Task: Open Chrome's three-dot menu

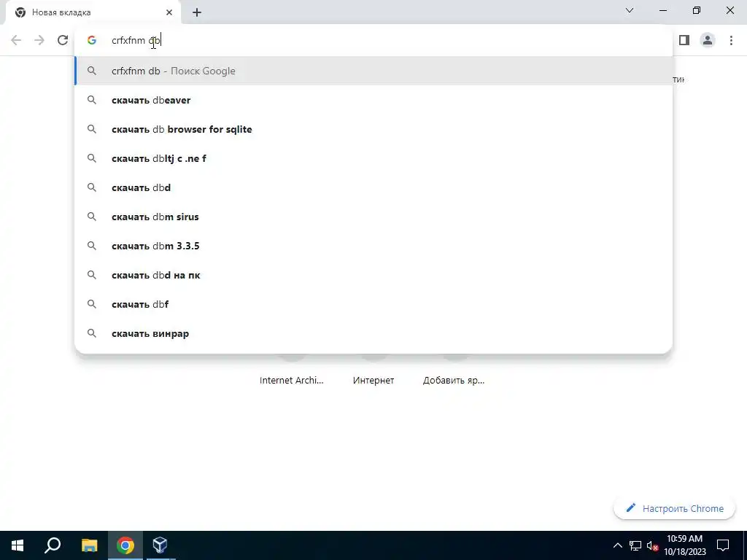Action: 731,41
